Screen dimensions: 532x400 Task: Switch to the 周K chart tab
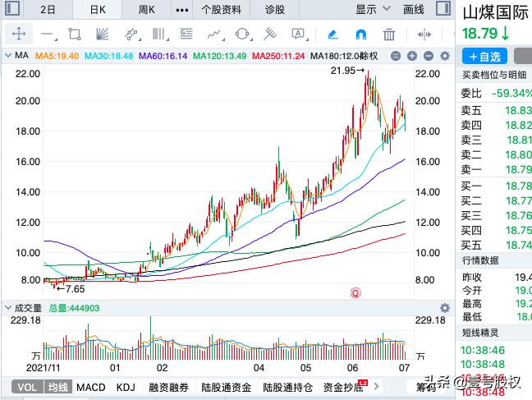tap(146, 10)
